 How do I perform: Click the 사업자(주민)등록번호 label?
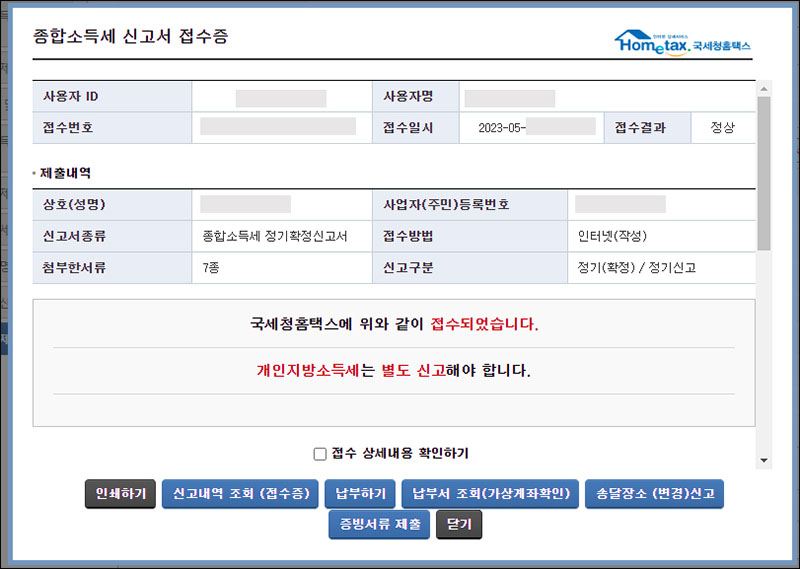(446, 205)
